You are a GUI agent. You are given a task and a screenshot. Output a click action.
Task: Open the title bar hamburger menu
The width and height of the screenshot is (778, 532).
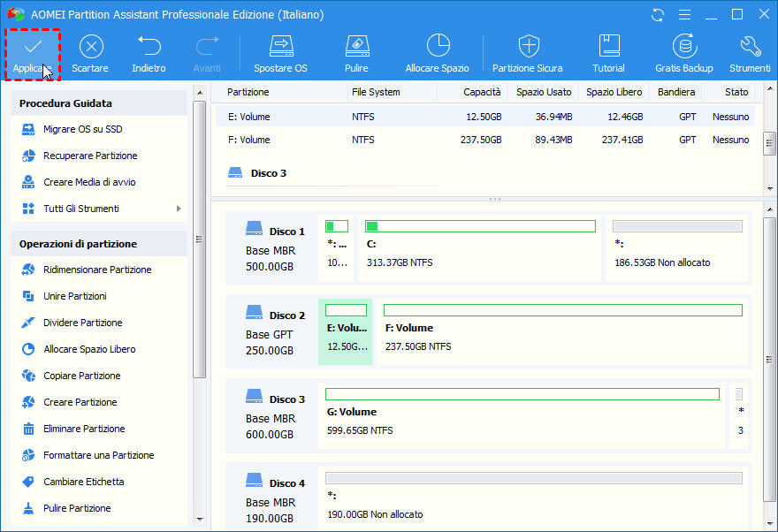tap(685, 15)
